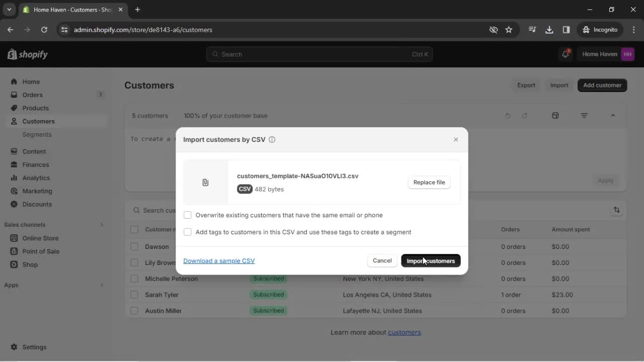Open Segments sub-item
The height and width of the screenshot is (362, 644).
click(37, 134)
